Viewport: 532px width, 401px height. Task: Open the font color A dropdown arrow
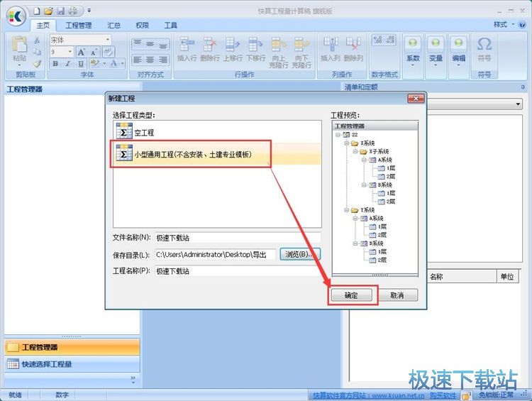[x=123, y=63]
